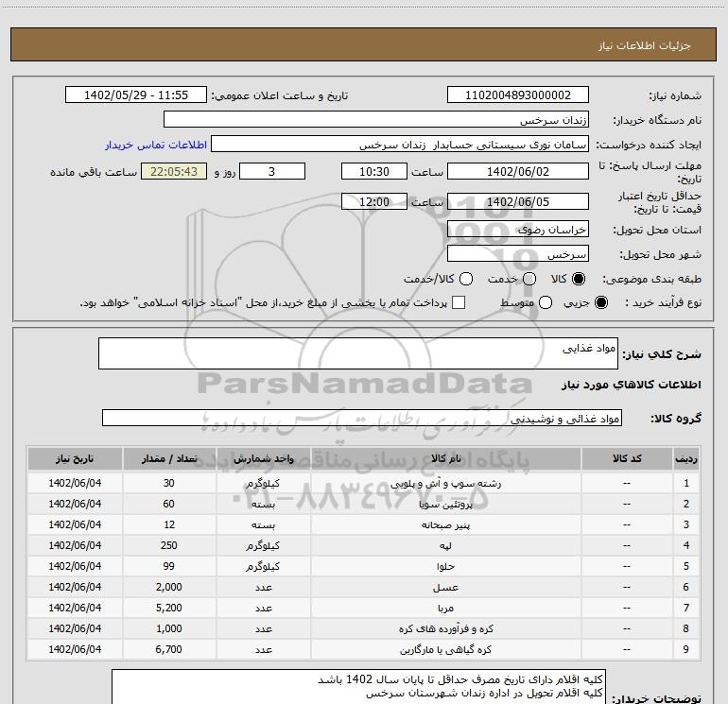Select item name عسل in row 6

445,587
